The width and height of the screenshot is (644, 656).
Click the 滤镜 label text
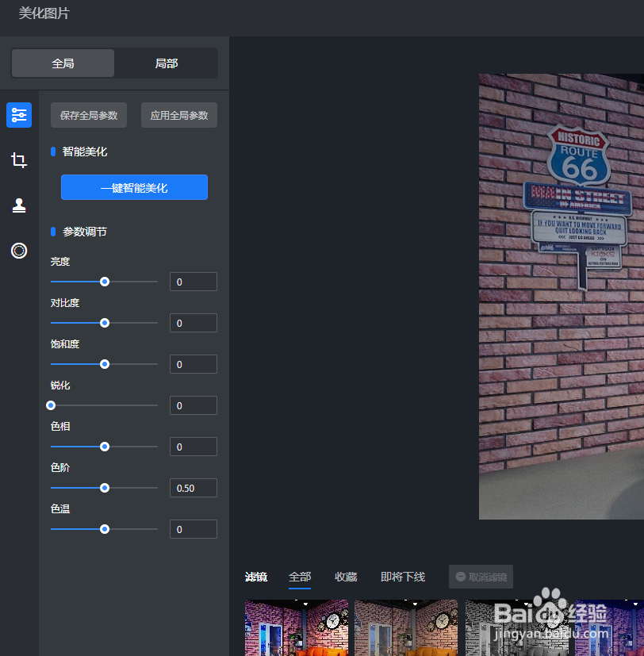tap(256, 577)
